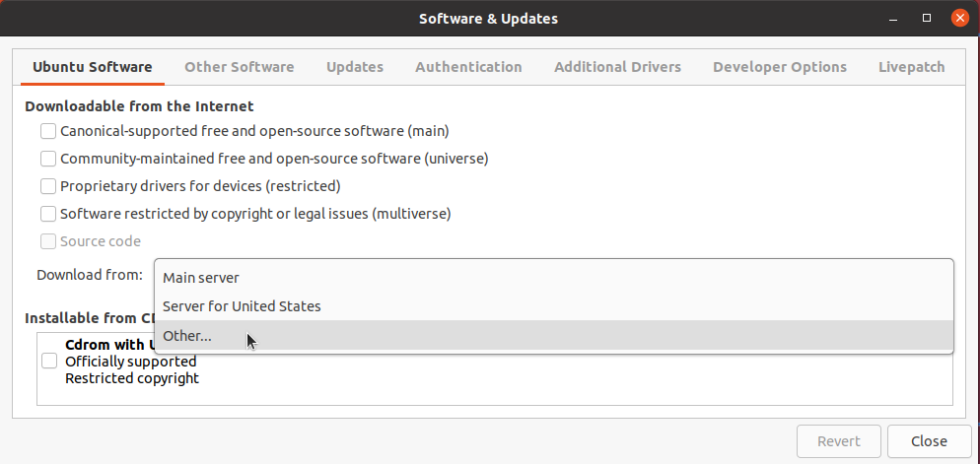Open the Developer Options tab
This screenshot has height=464, width=980.
780,67
